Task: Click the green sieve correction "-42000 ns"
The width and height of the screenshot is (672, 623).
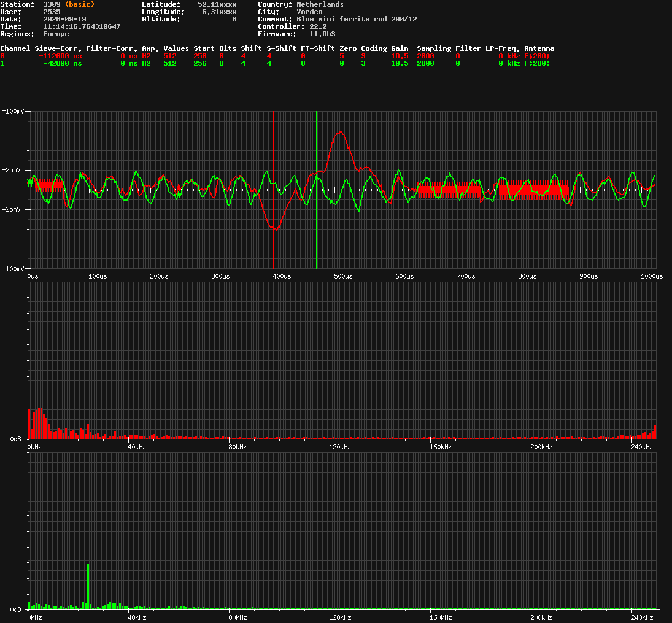Action: tap(62, 63)
